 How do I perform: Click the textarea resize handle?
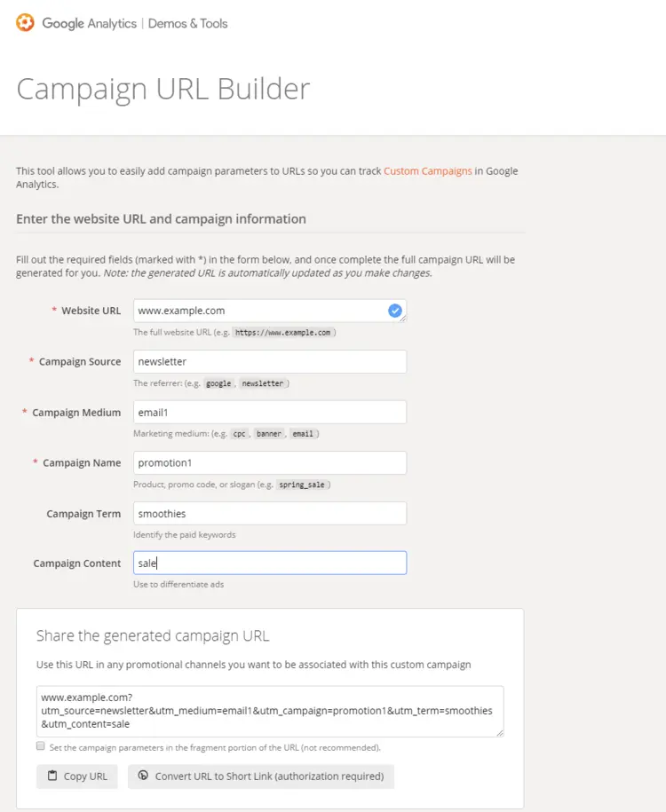(x=500, y=734)
